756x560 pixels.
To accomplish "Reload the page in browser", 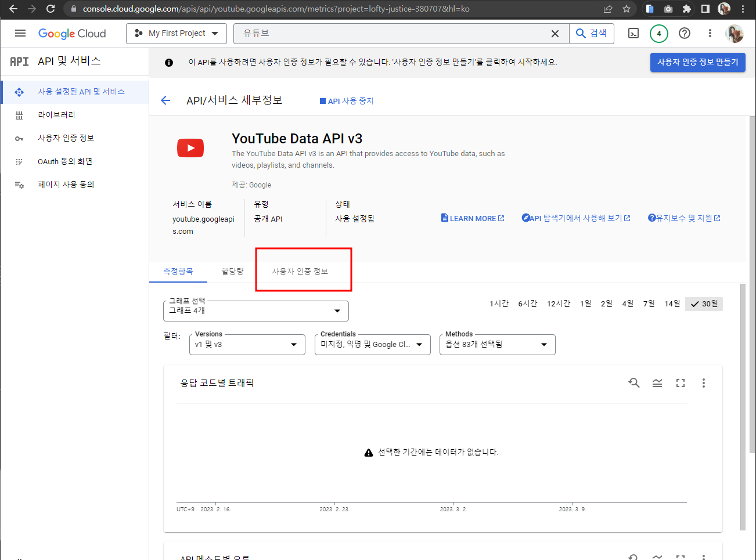I will (x=51, y=9).
